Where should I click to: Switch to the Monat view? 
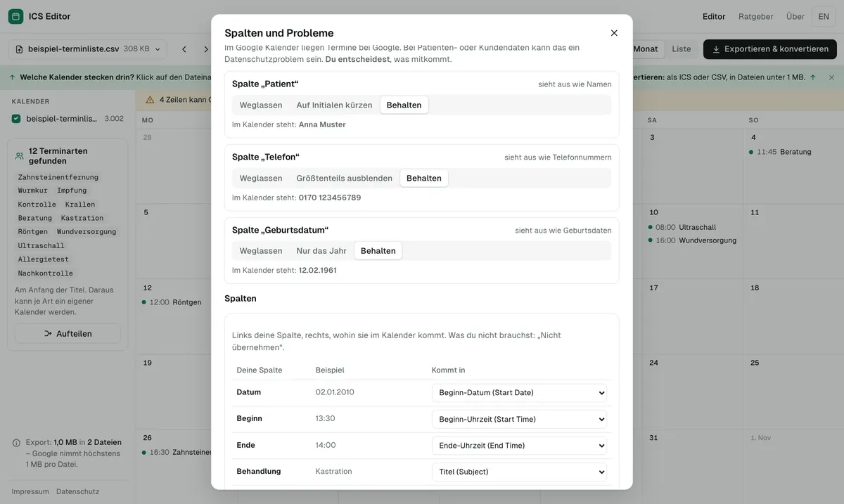(x=646, y=49)
